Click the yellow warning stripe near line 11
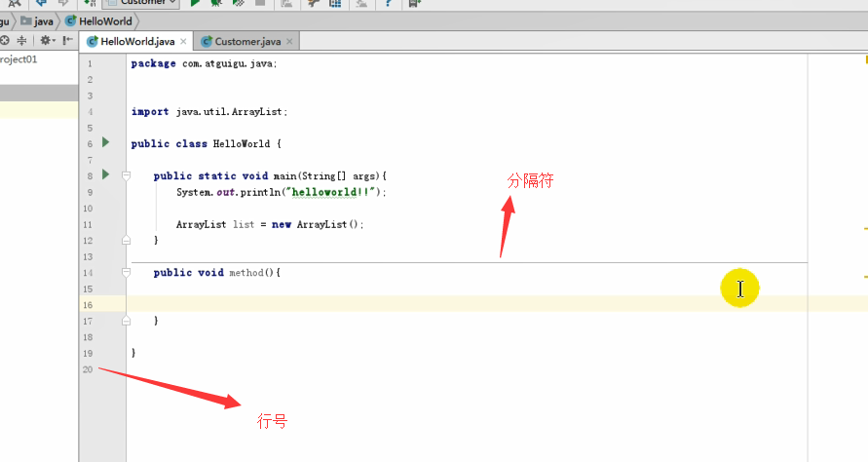868x462 pixels. pyautogui.click(x=865, y=228)
